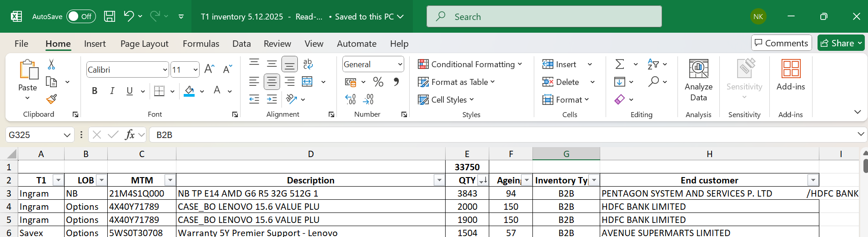
Task: Decrease the indent
Action: (254, 99)
